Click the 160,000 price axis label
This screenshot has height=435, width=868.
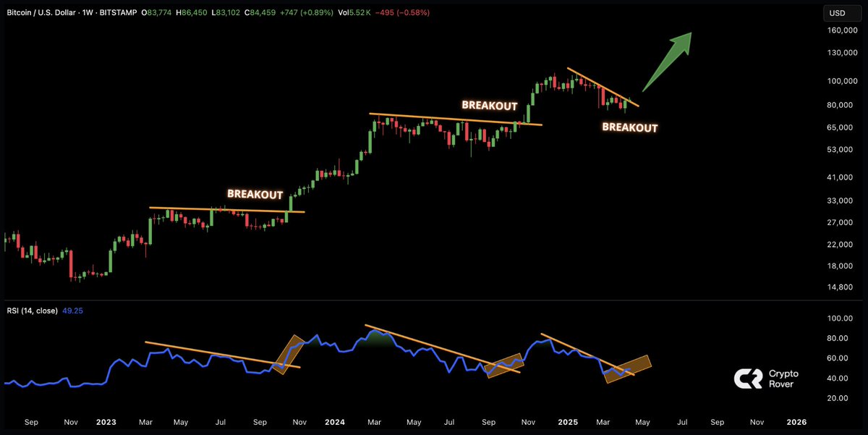coord(843,30)
